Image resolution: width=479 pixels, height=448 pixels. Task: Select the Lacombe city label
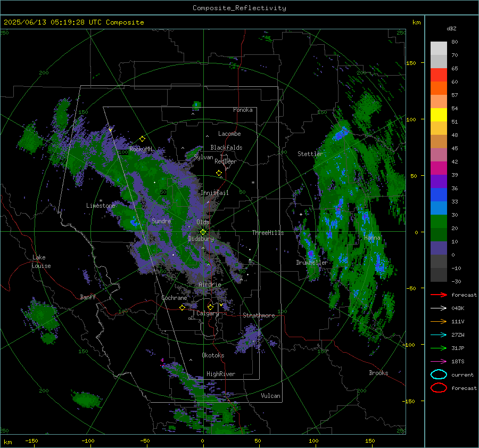tap(229, 134)
